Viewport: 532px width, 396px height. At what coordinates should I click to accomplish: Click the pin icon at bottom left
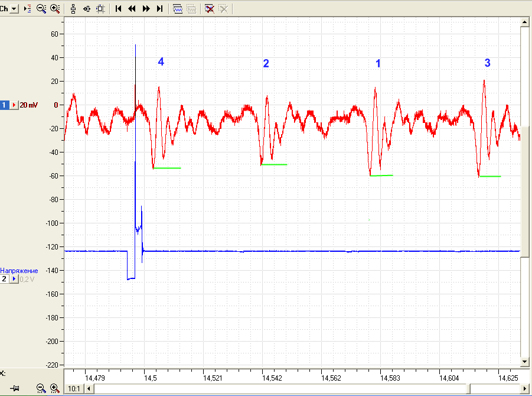tap(15, 388)
